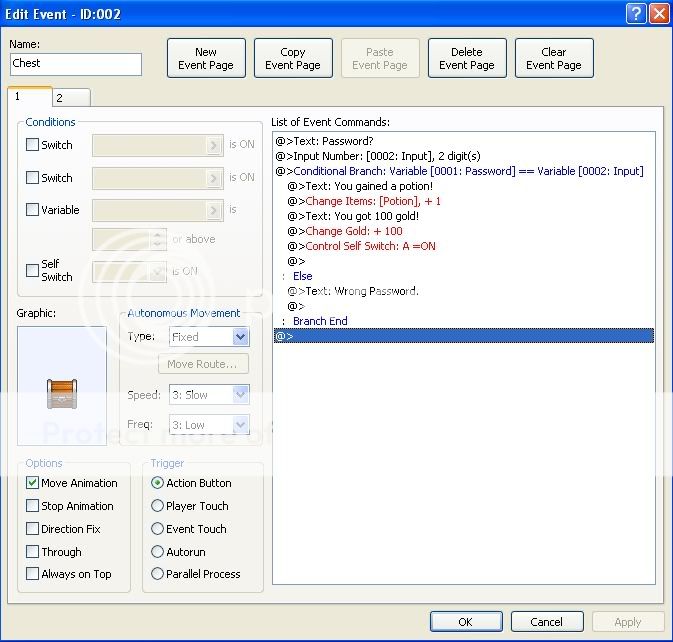Select event page tab 1
673x642 pixels.
click(x=27, y=96)
